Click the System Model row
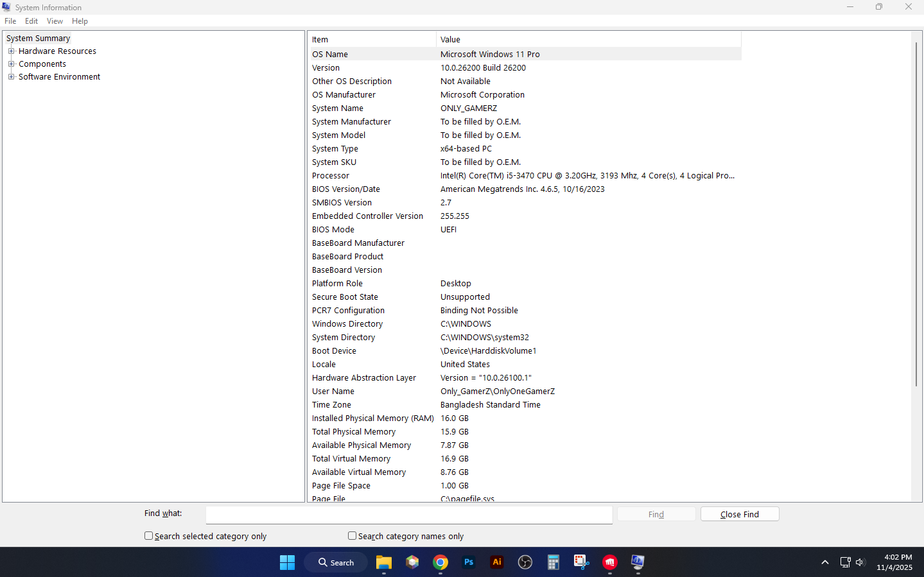Image resolution: width=924 pixels, height=577 pixels. (x=525, y=135)
